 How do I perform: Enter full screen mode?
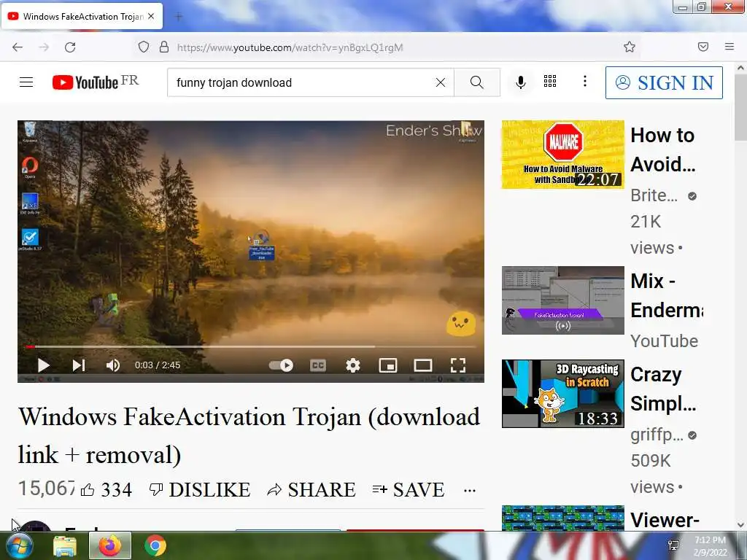pos(458,365)
